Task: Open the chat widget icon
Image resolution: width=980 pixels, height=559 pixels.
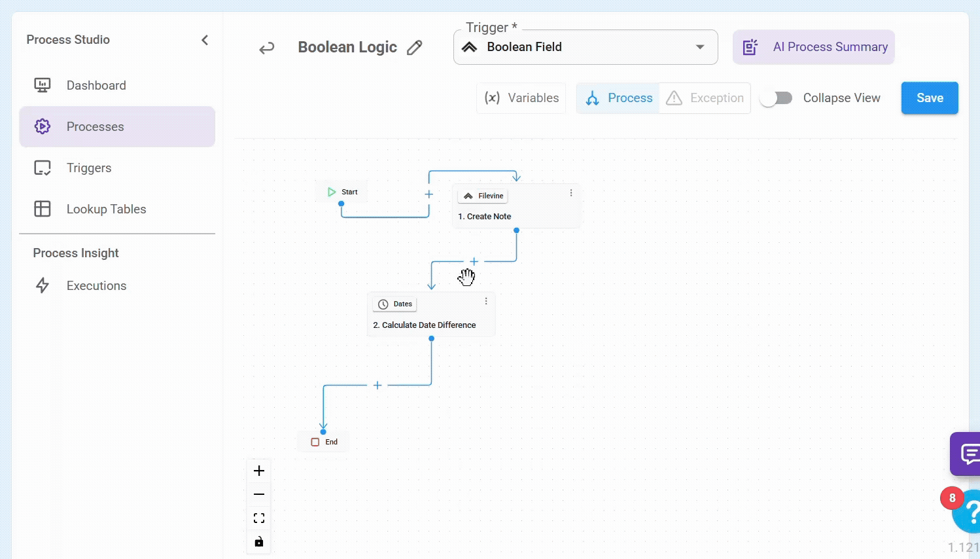Action: [x=968, y=454]
